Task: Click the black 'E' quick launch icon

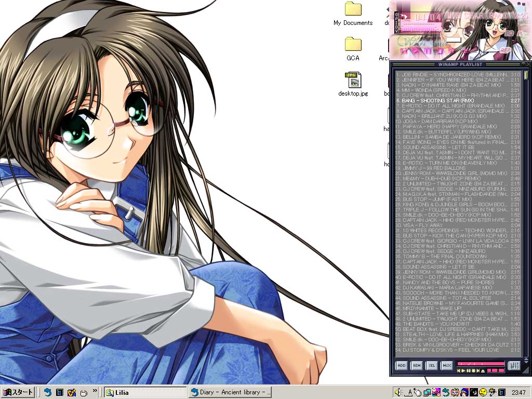Action: click(60, 393)
